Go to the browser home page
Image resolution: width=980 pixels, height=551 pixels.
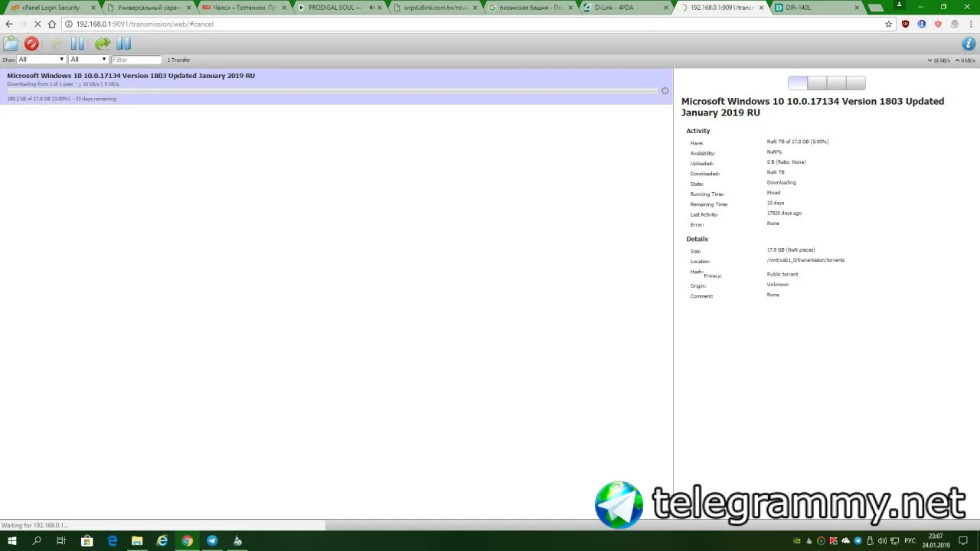(52, 24)
